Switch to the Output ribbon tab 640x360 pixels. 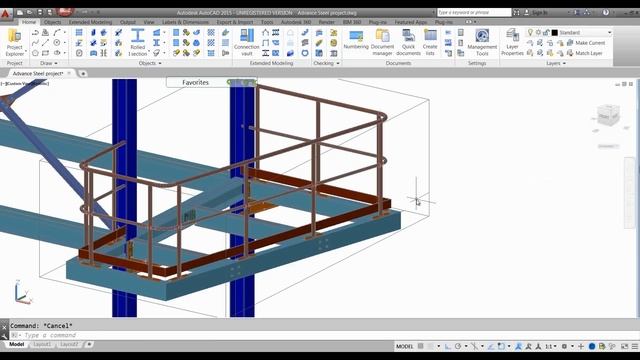pos(127,22)
